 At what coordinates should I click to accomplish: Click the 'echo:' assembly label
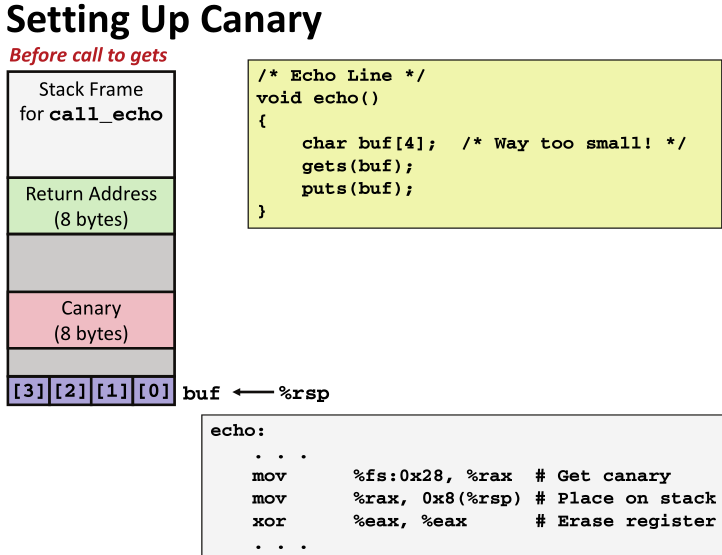238,431
